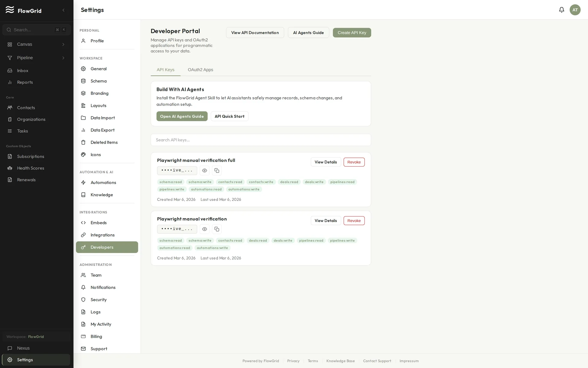
Task: Open My Activity page
Action: [107, 324]
